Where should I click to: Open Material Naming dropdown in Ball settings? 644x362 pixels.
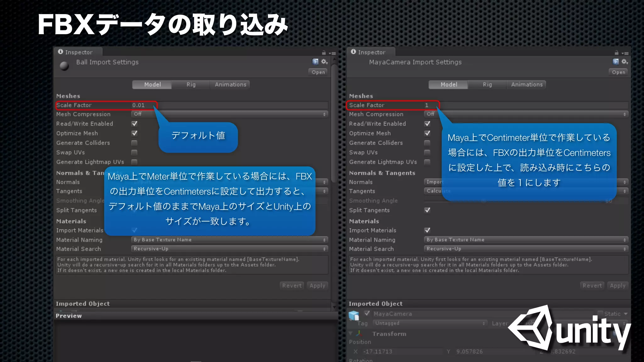(x=230, y=240)
